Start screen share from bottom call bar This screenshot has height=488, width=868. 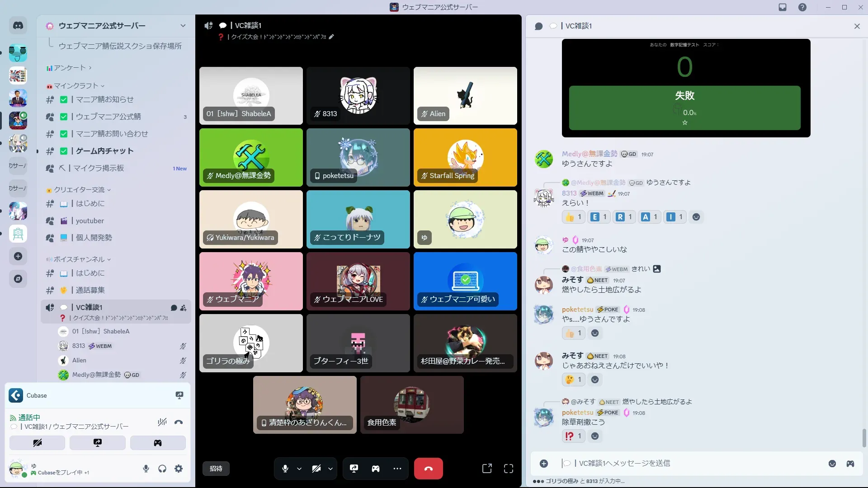[x=354, y=469]
